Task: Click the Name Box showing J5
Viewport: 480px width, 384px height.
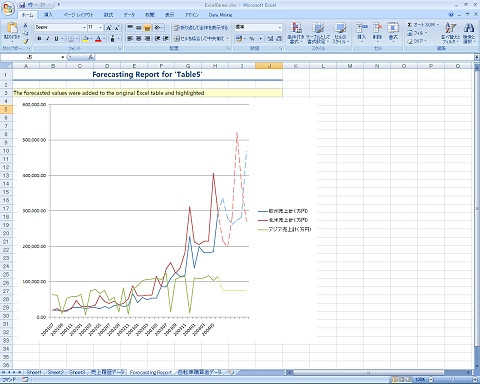Action: pyautogui.click(x=30, y=57)
